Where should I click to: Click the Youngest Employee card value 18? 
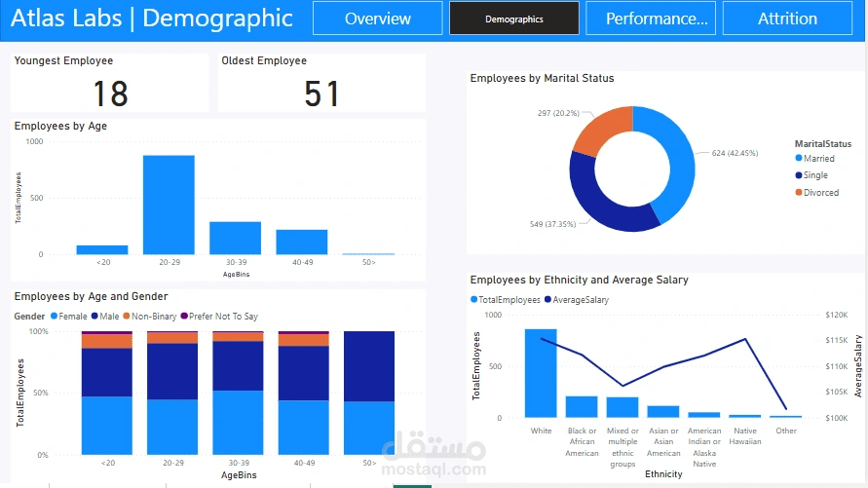[111, 94]
